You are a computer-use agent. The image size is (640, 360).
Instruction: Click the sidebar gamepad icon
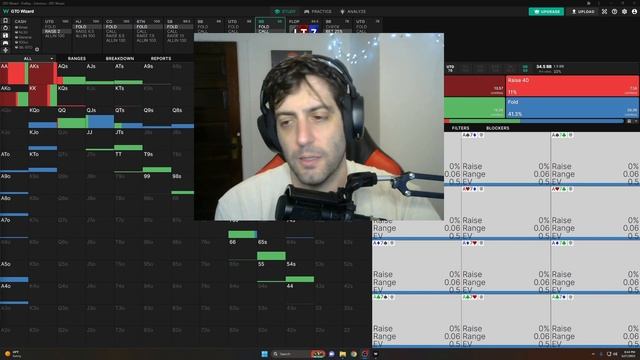click(x=5, y=42)
